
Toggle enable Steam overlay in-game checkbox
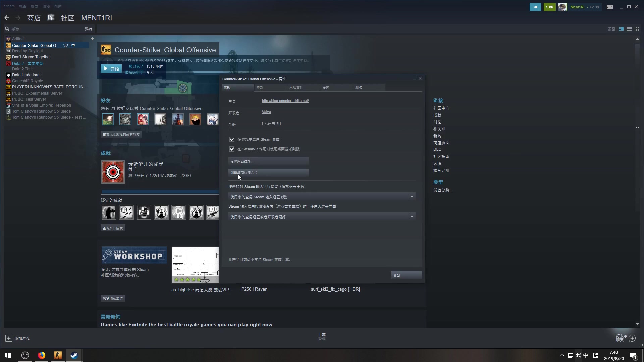(x=232, y=139)
